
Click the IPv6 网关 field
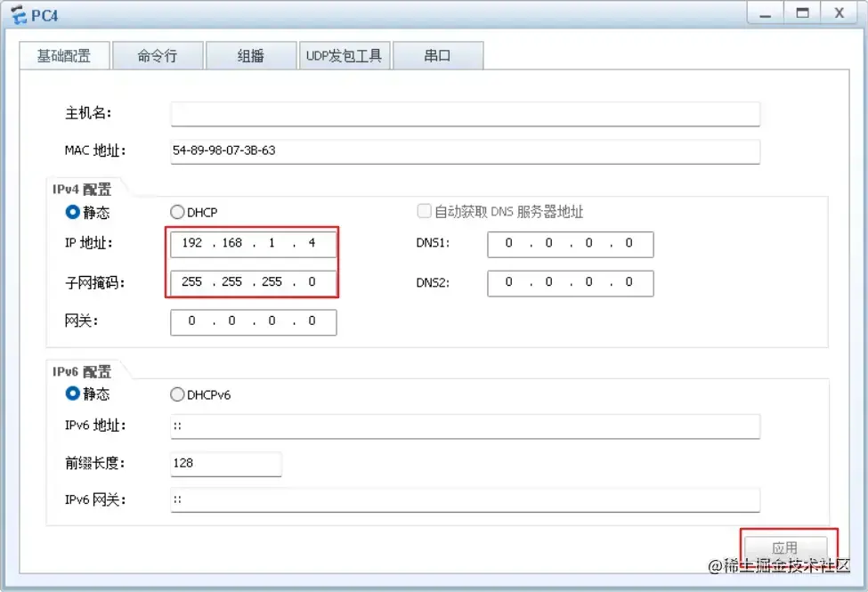[x=465, y=500]
